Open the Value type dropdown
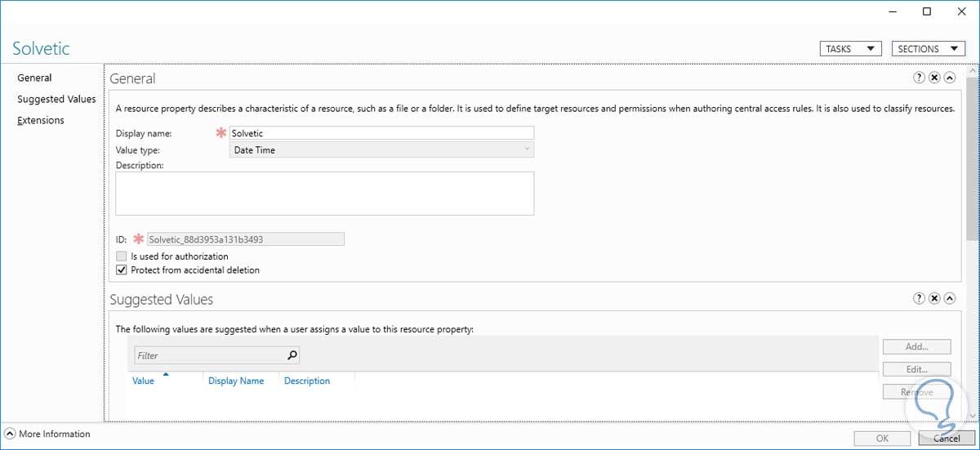 381,149
